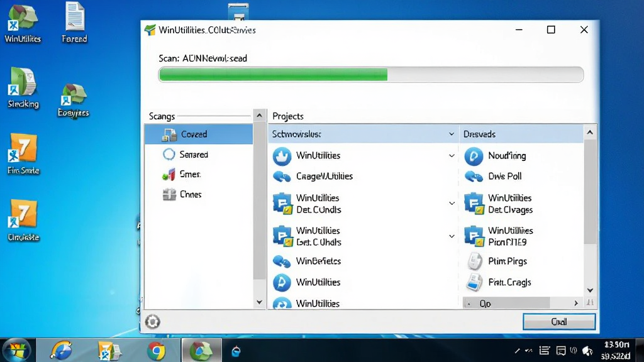Click the icon beside the first WinUtilities project

click(282, 156)
